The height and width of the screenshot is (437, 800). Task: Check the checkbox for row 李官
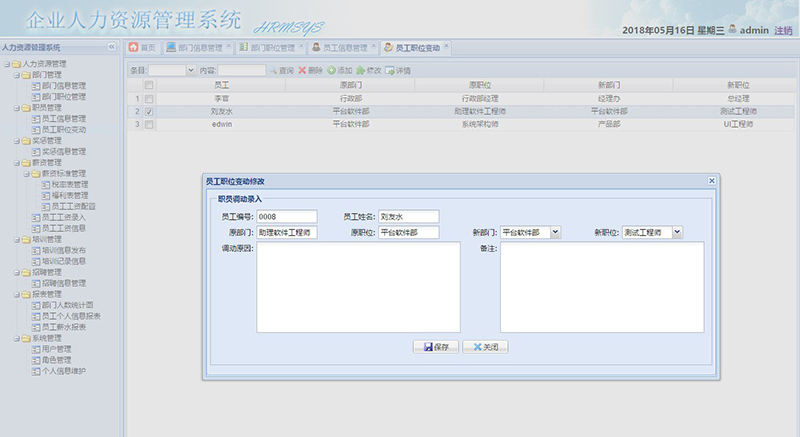pos(149,99)
